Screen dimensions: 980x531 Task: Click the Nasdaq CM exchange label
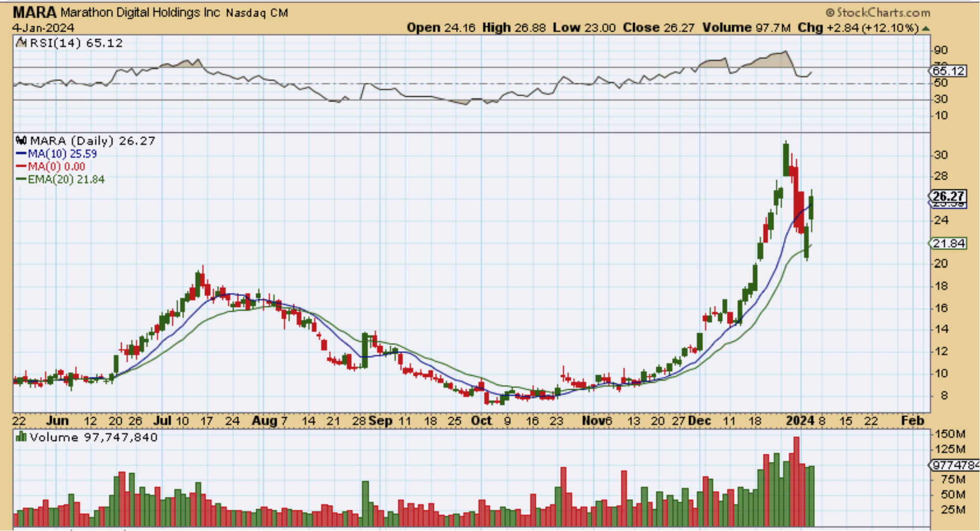pyautogui.click(x=257, y=13)
